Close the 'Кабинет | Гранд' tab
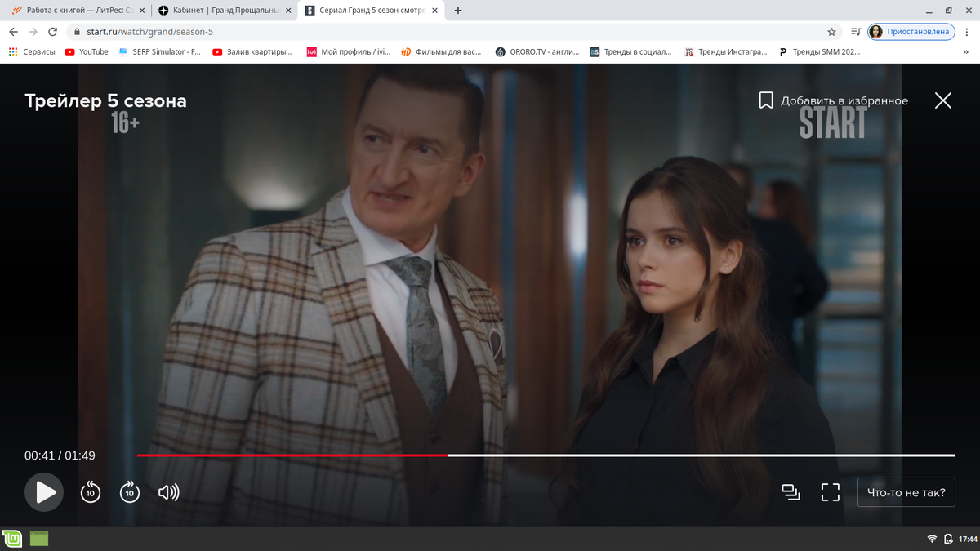The width and height of the screenshot is (980, 551). point(287,11)
